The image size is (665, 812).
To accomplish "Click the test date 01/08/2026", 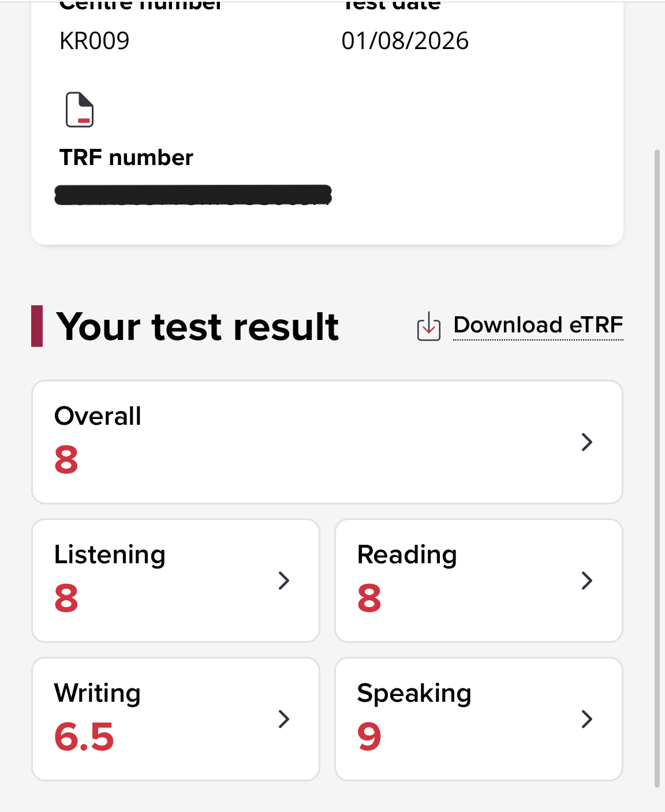I will (405, 41).
